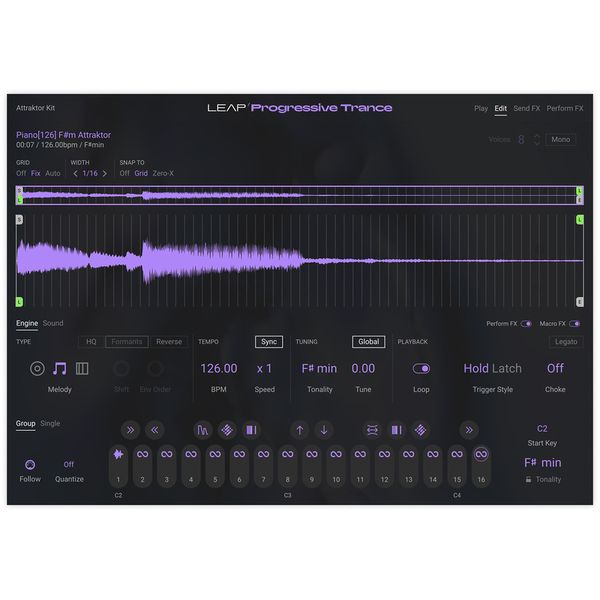Toggle Global tuning
Screen dimensions: 600x600
pos(368,342)
